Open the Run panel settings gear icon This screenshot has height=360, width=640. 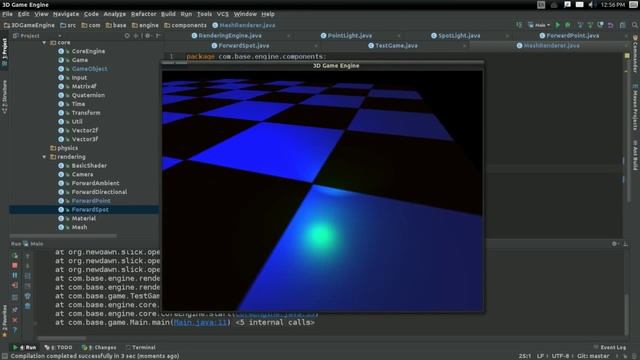(x=614, y=244)
